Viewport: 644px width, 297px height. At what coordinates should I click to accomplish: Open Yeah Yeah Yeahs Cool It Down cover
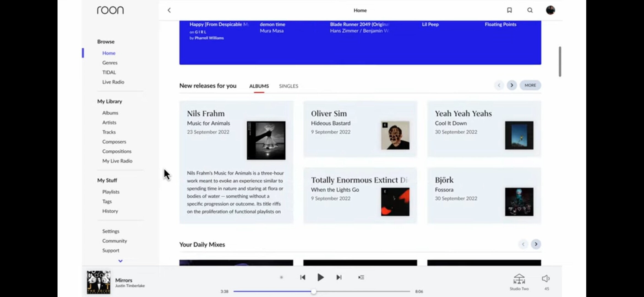point(519,135)
